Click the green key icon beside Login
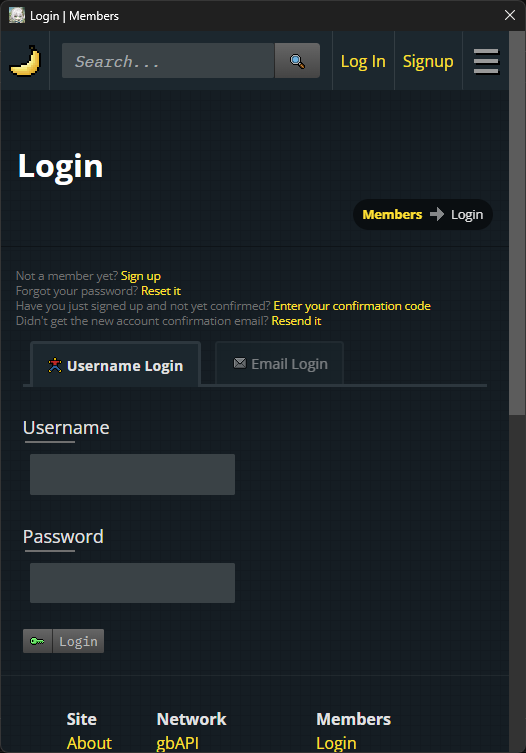Viewport: 526px width, 753px height. coord(37,641)
